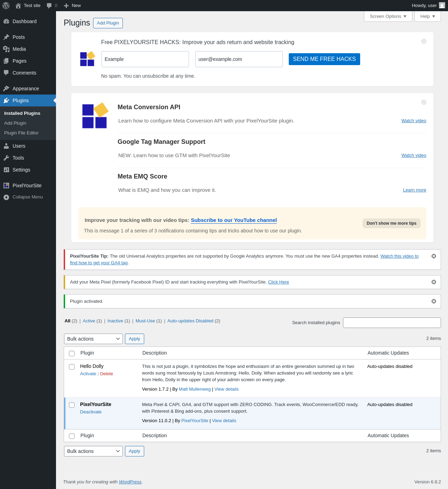
Task: Open Plugin File Editor submenu item
Action: (21, 133)
